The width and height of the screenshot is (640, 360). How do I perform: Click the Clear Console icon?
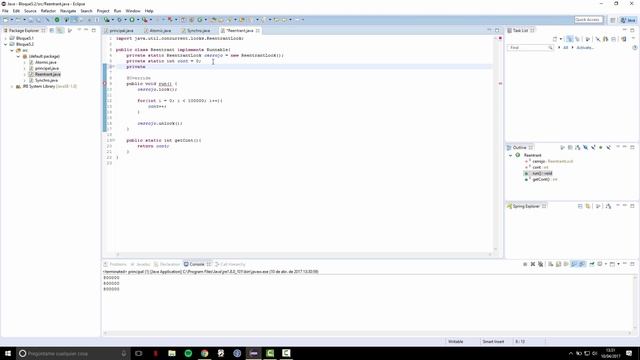tap(551, 264)
